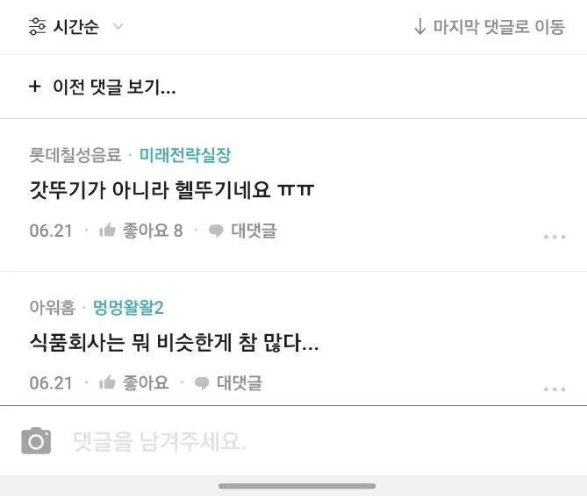Image resolution: width=587 pixels, height=496 pixels.
Task: Open the 시간순 sort dropdown chevron
Action: [x=118, y=27]
